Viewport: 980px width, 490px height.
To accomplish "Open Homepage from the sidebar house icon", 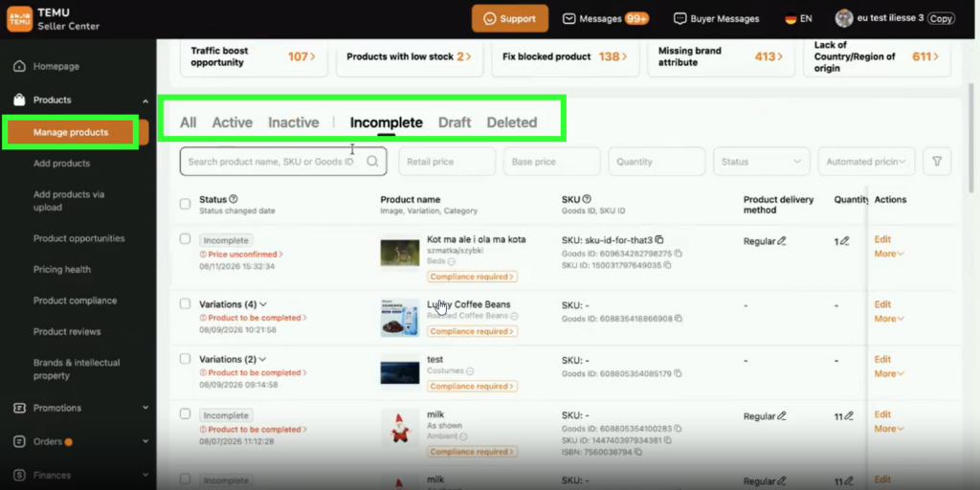I will (19, 66).
